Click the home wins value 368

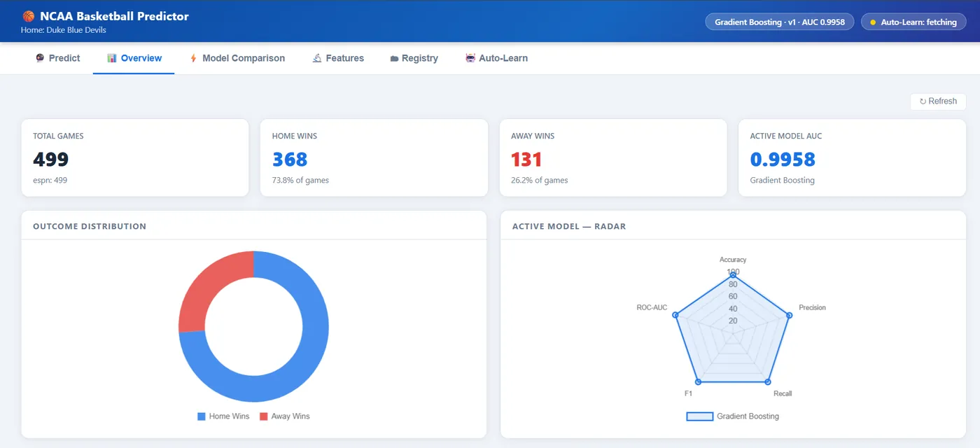click(290, 160)
